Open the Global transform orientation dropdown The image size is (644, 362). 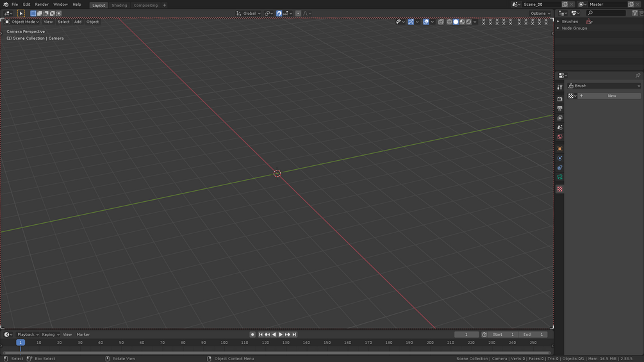pyautogui.click(x=249, y=13)
